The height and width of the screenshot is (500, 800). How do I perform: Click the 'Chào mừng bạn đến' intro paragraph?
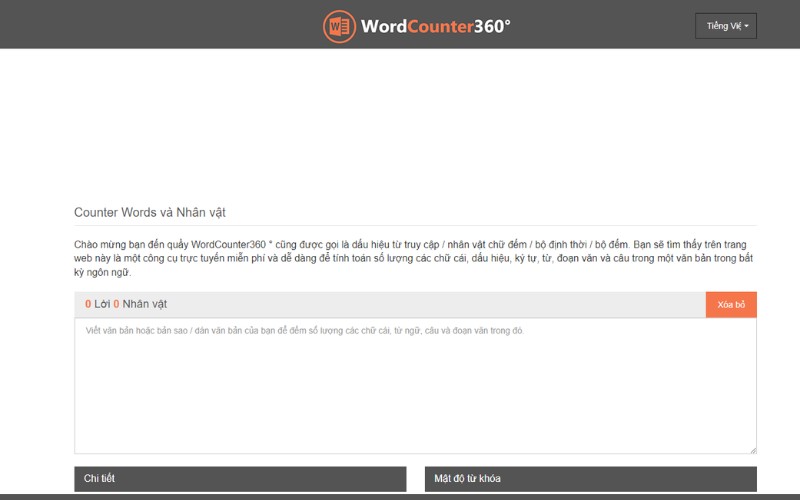point(414,258)
